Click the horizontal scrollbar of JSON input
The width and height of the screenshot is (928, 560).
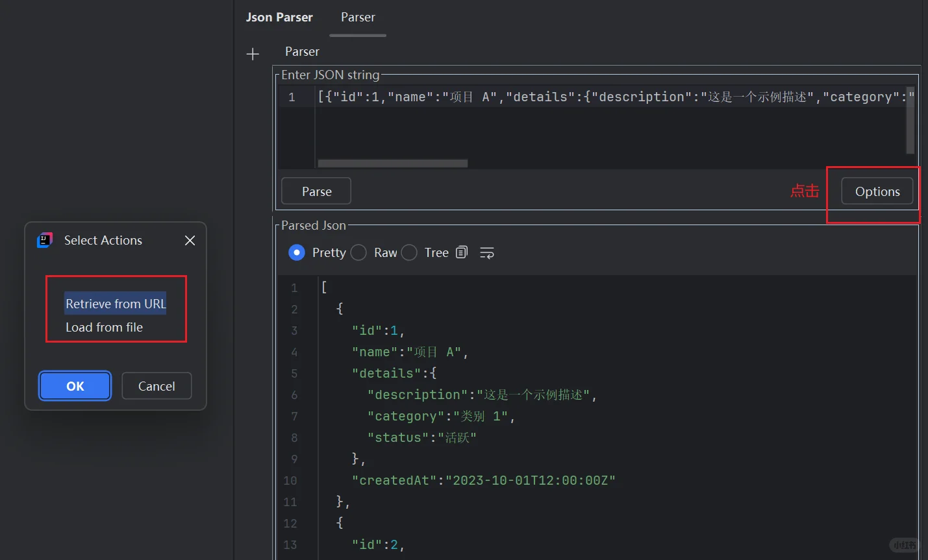pyautogui.click(x=393, y=164)
